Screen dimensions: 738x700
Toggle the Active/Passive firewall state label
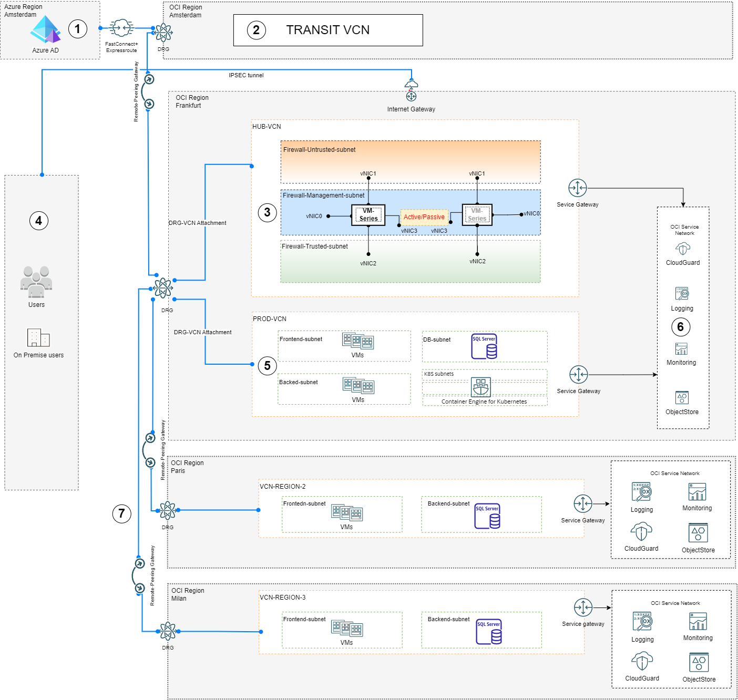[x=424, y=217]
